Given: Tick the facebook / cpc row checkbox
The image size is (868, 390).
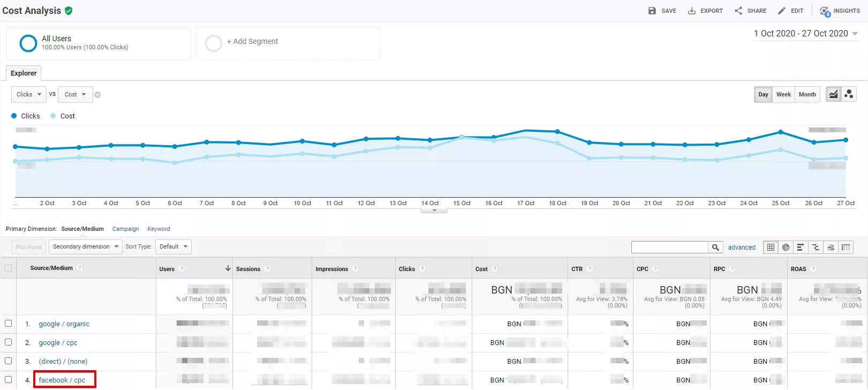Looking at the screenshot, I should [x=8, y=379].
